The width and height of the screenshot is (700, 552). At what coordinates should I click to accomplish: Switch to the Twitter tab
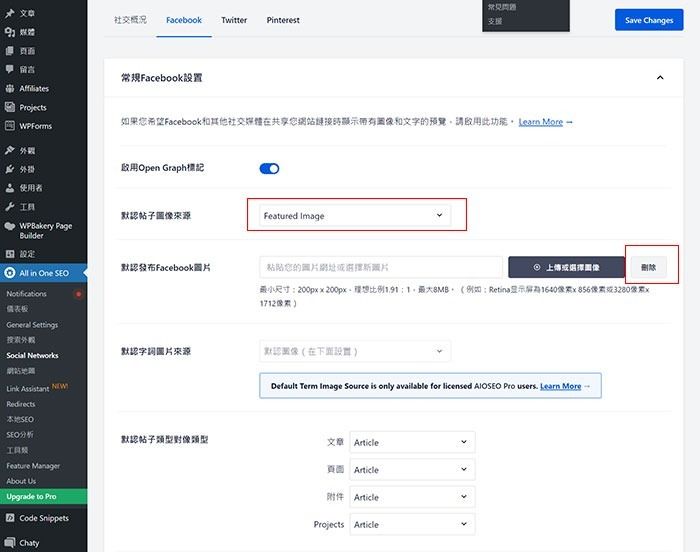point(234,20)
